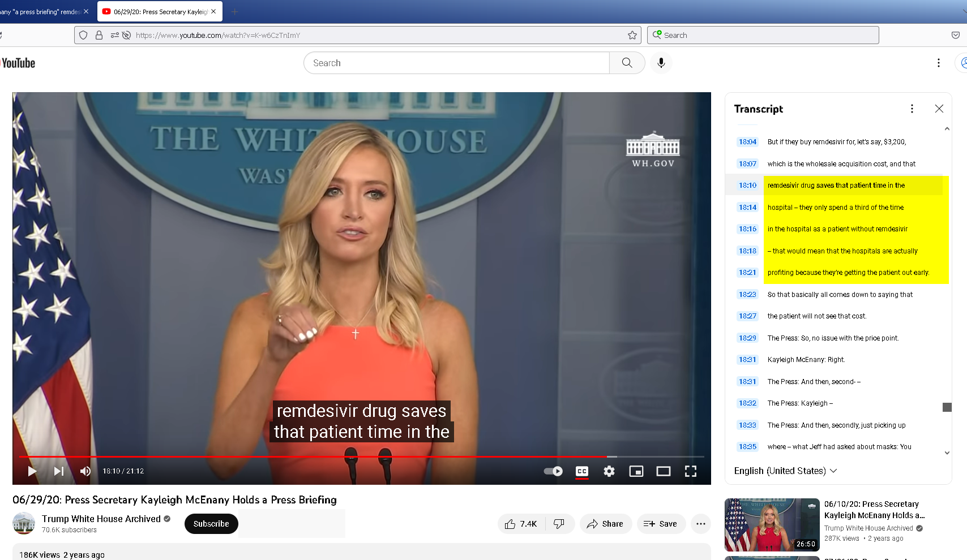View site security info via padlock icon
The image size is (967, 560).
(99, 35)
